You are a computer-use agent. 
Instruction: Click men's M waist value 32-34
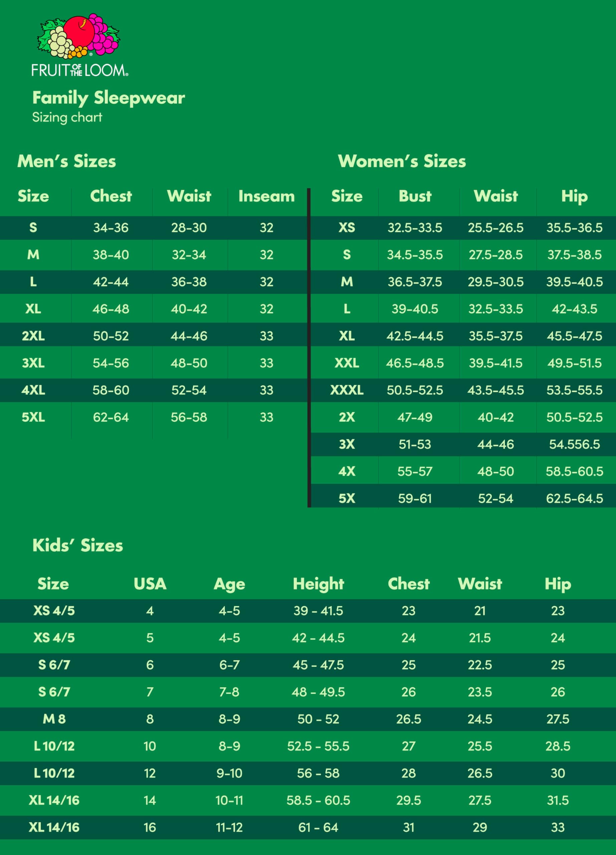click(x=189, y=255)
